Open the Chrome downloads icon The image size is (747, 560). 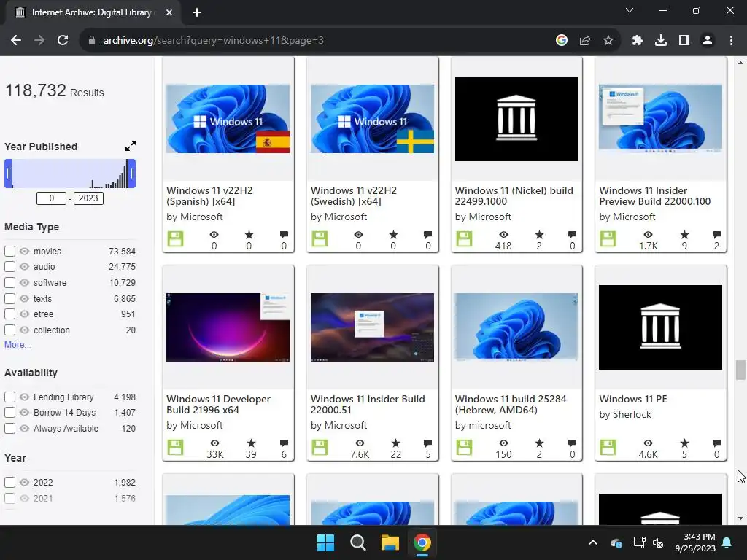[x=661, y=41]
